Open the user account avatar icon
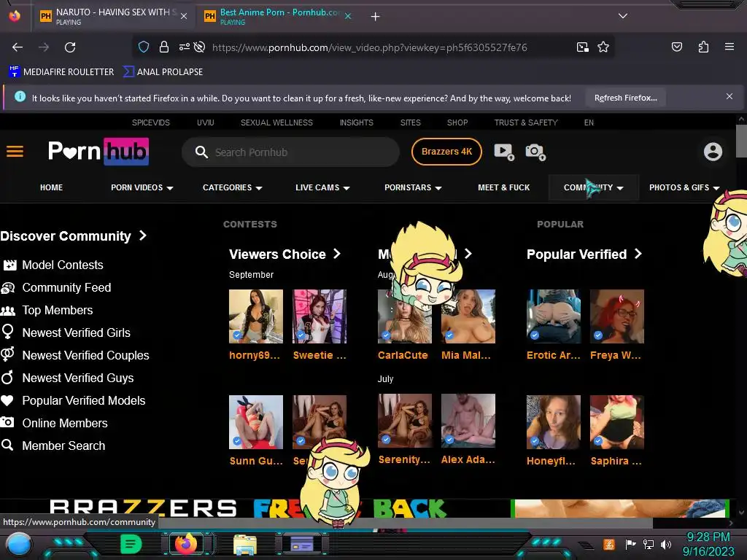The image size is (747, 560). click(x=713, y=152)
